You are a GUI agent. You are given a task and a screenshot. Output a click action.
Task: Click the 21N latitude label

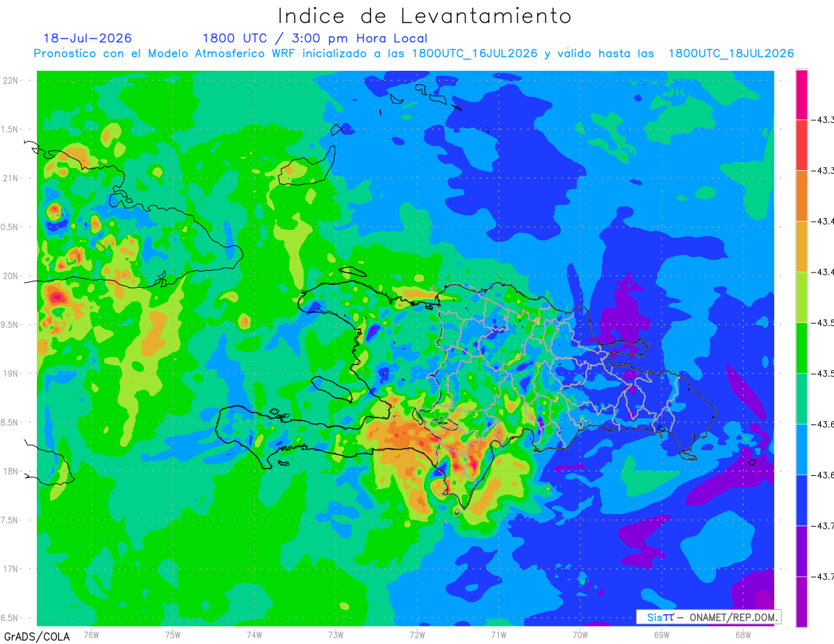point(12,178)
